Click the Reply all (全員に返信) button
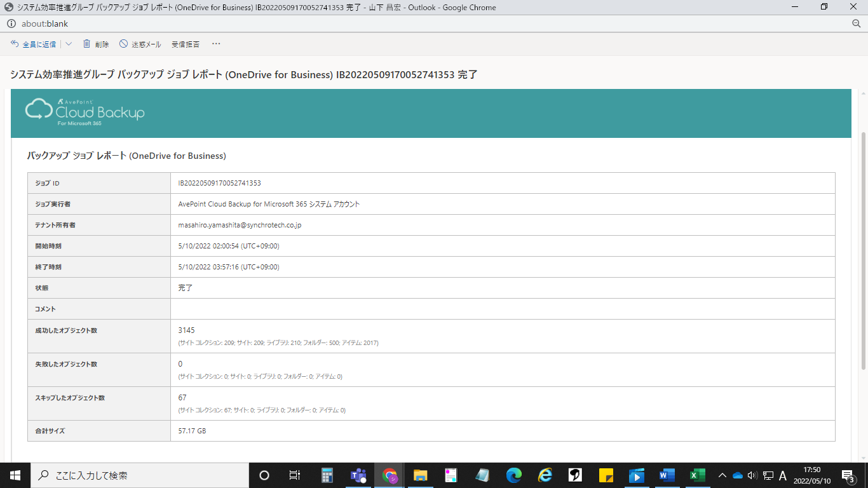868x488 pixels. click(x=34, y=44)
